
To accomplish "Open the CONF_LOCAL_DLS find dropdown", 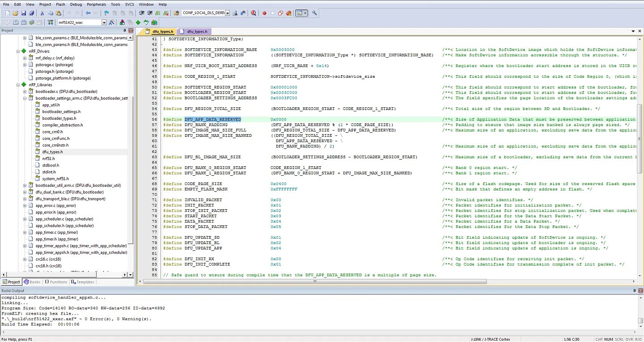I will click(x=227, y=13).
